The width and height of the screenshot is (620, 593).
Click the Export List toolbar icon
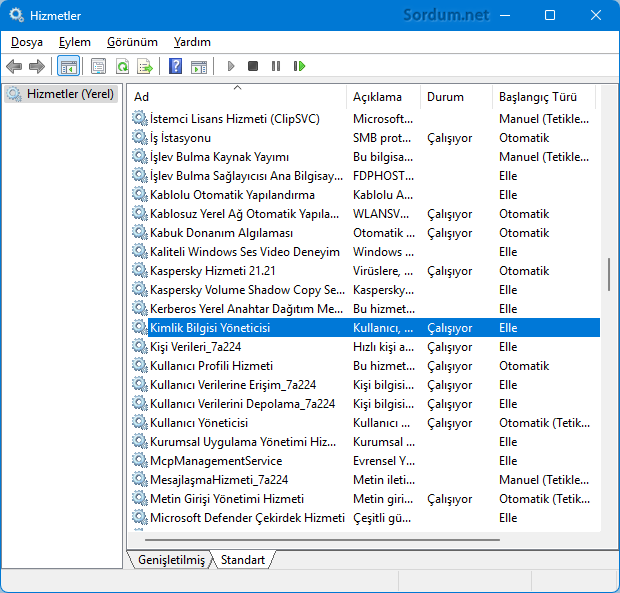click(145, 66)
